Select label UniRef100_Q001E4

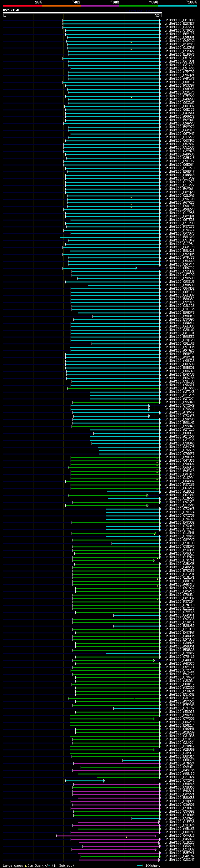pyautogui.click(x=179, y=82)
